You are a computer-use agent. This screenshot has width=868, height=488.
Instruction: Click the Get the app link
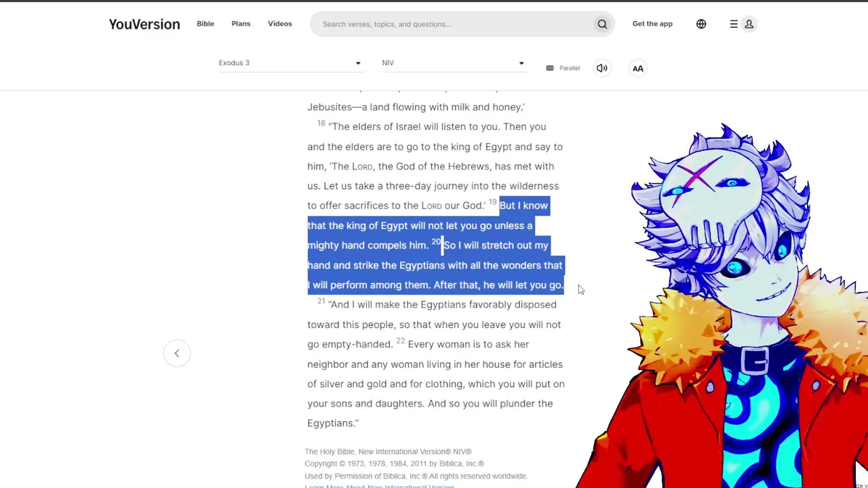[x=652, y=24]
